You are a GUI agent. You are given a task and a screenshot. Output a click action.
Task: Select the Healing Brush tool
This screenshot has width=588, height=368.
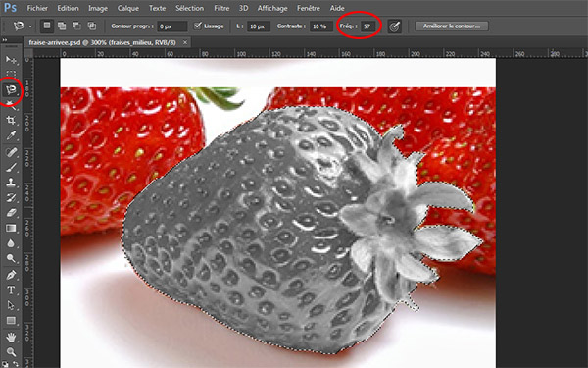click(11, 152)
